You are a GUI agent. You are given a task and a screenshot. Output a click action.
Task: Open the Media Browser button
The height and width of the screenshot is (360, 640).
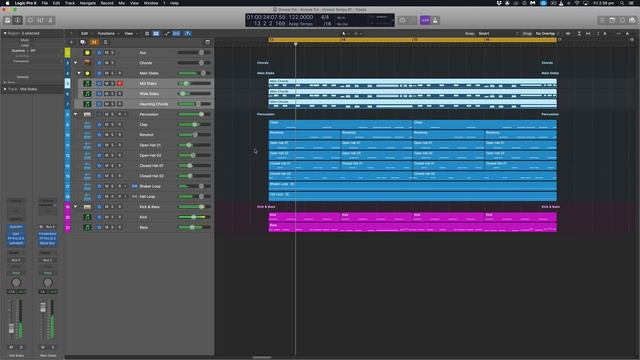632,20
